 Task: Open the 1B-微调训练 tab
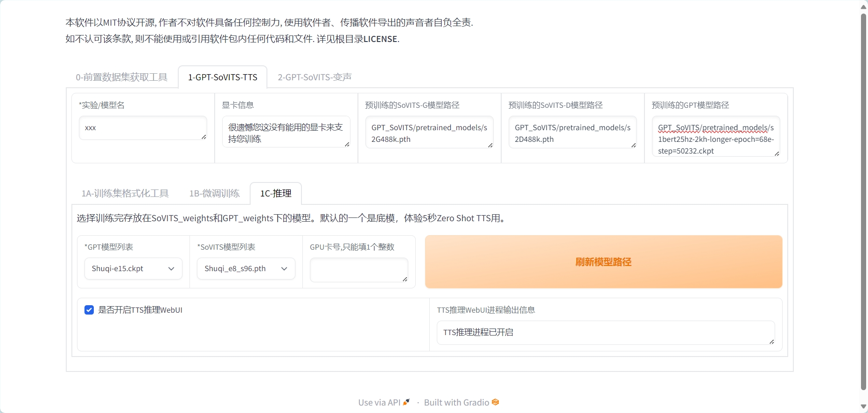coord(214,193)
